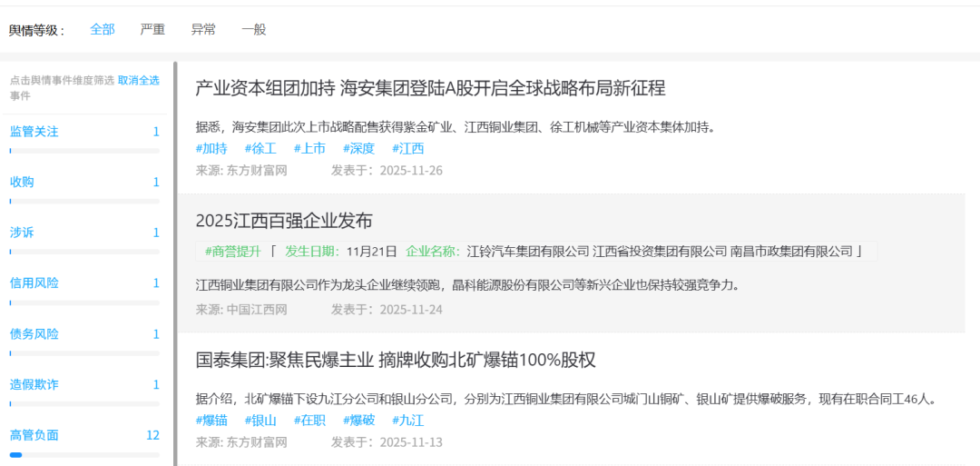Click the 北矿爆锚 article summary text
Viewport: 980px width, 466px height.
tap(567, 399)
